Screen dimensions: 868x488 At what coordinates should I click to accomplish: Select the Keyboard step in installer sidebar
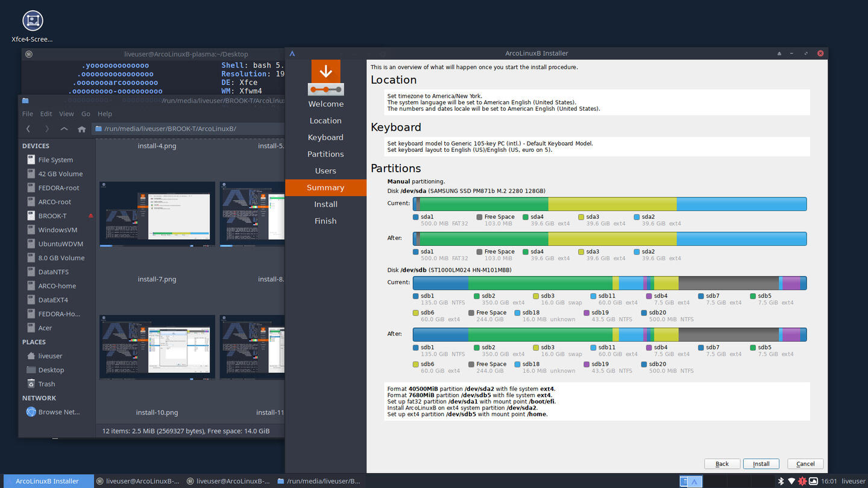click(325, 137)
